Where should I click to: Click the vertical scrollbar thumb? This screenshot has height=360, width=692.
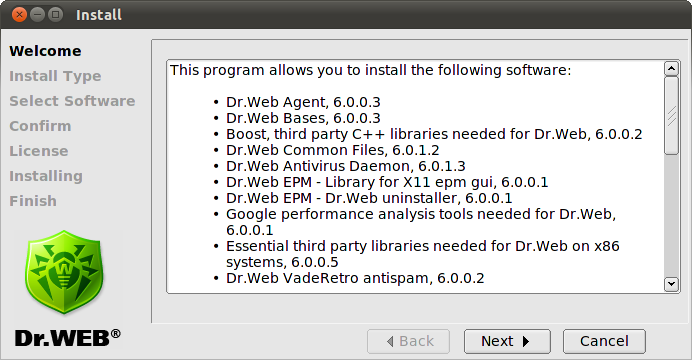tap(671, 116)
